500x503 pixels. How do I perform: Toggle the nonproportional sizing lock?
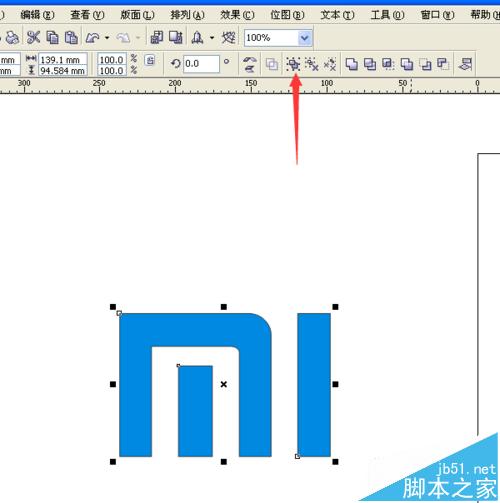(x=150, y=60)
